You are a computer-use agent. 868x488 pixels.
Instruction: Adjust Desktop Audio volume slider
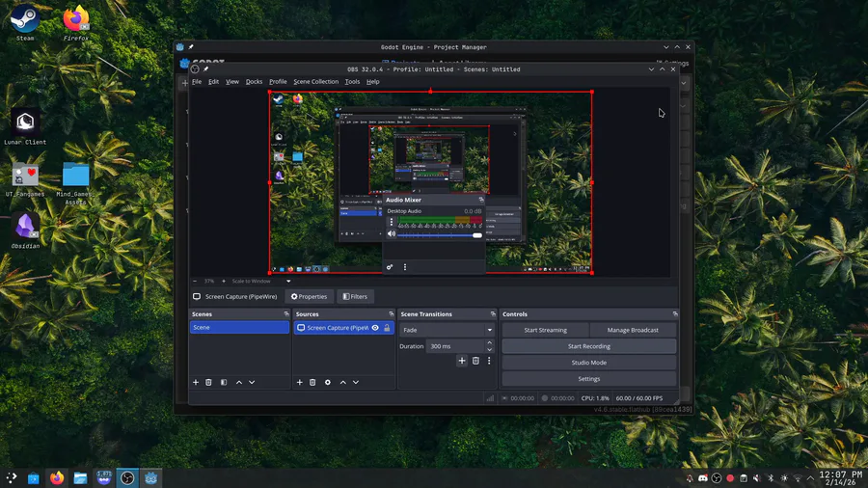[440, 235]
